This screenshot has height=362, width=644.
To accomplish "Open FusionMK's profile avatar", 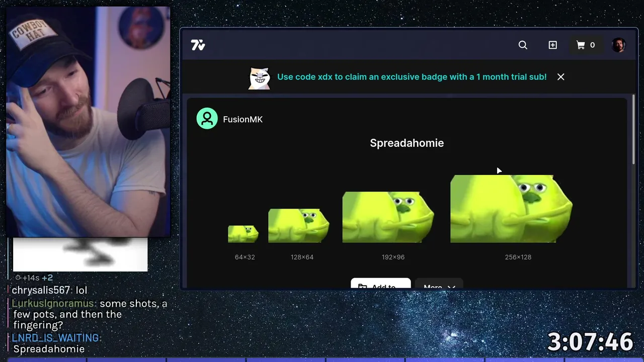I will [207, 119].
